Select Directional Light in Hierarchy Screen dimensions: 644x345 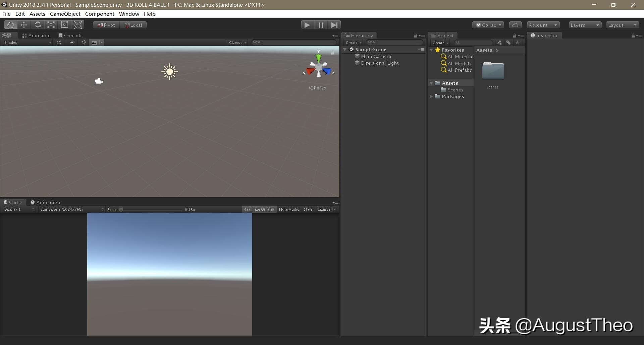[x=380, y=63]
